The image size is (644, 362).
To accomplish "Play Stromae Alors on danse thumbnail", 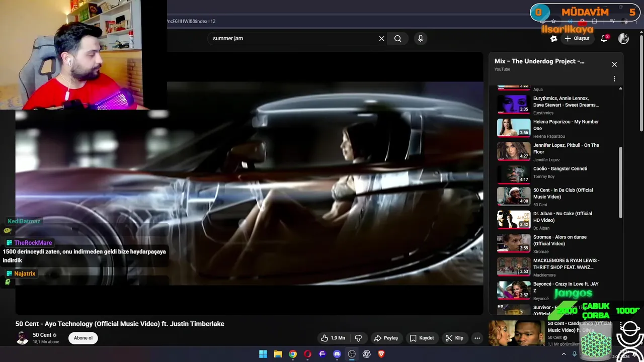I will point(514,243).
